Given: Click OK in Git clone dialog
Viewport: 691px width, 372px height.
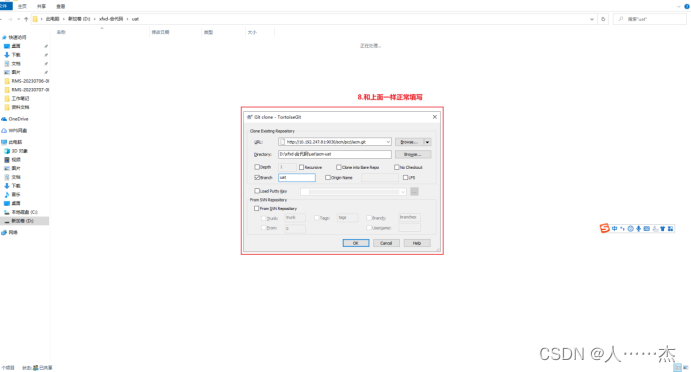Looking at the screenshot, I should click(356, 243).
